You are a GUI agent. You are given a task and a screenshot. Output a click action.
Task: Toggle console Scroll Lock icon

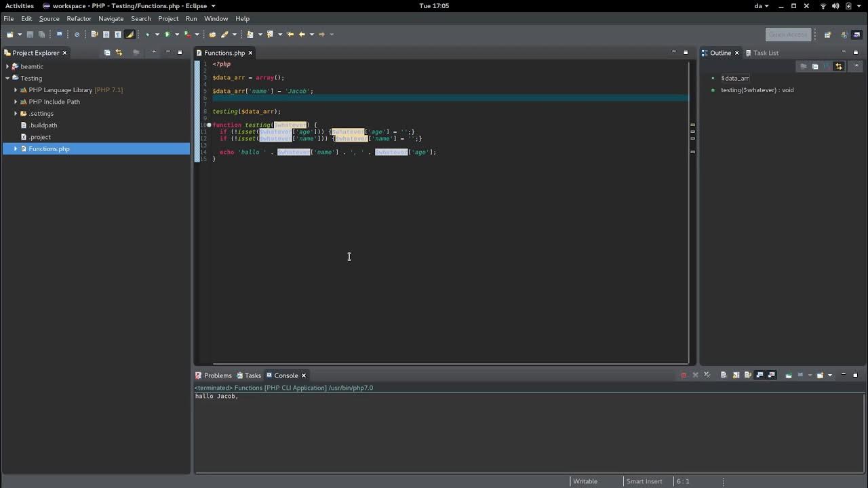click(x=736, y=375)
